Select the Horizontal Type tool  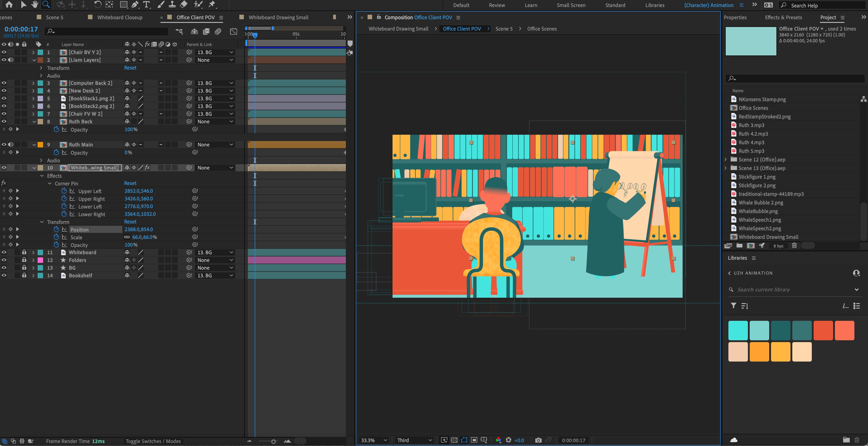[146, 5]
